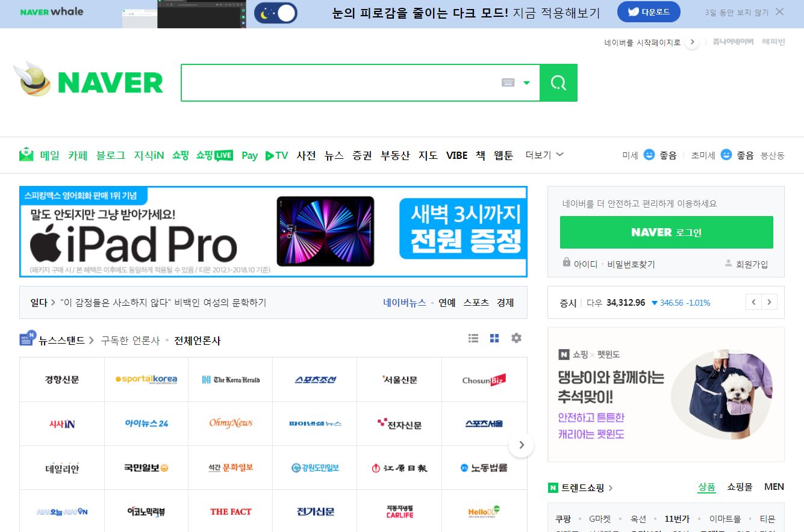Screen dimensions: 804x532
Task: Open THE FACT publisher logo
Action: pyautogui.click(x=231, y=512)
